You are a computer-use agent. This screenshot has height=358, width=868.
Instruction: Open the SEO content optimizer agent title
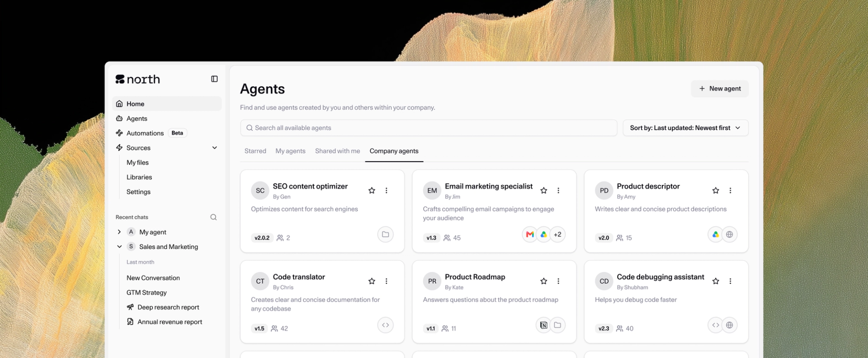pyautogui.click(x=310, y=186)
